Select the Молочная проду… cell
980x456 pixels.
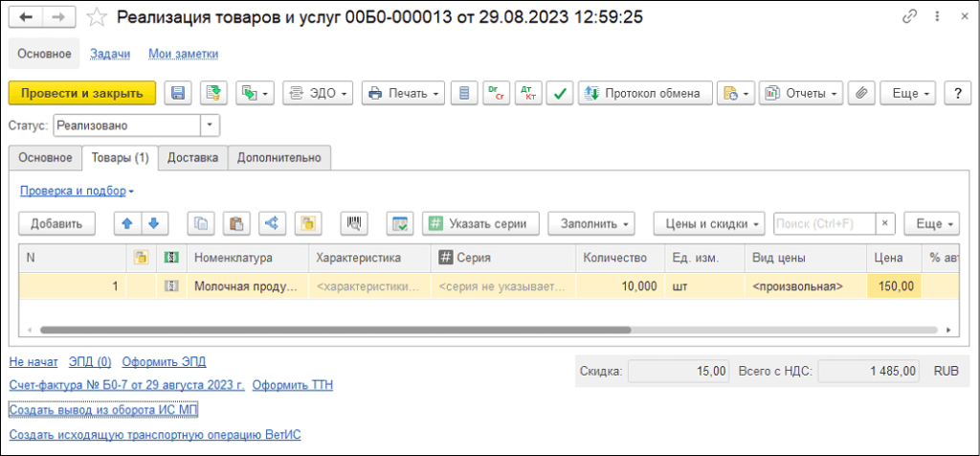coord(248,286)
